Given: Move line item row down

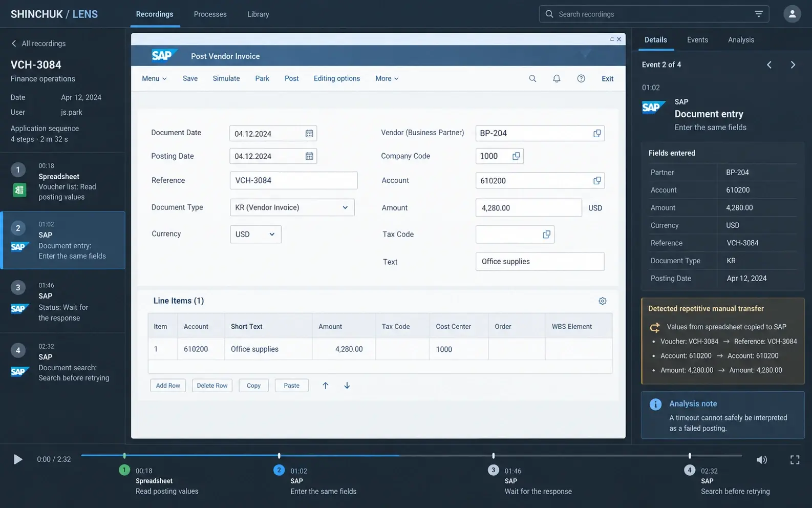Looking at the screenshot, I should click(347, 386).
